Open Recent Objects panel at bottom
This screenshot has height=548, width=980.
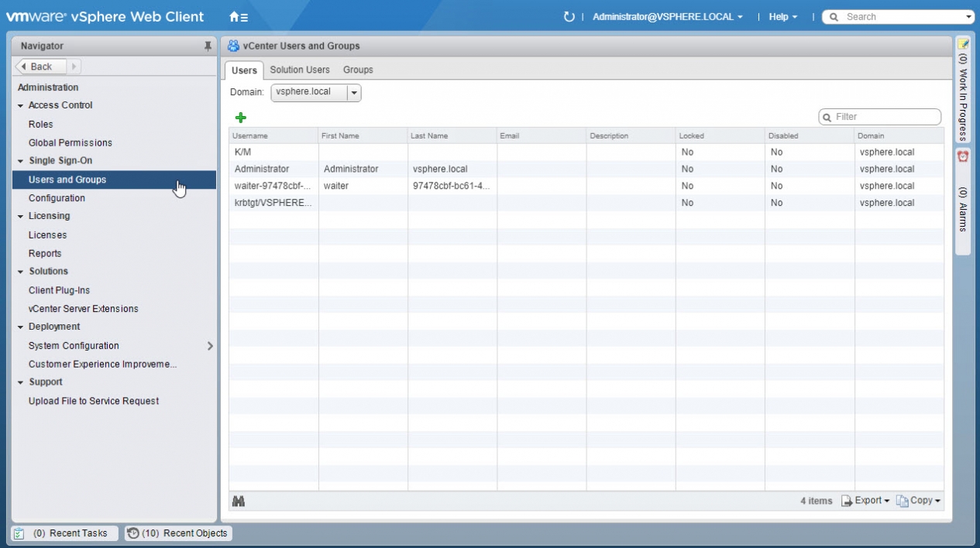coord(178,533)
